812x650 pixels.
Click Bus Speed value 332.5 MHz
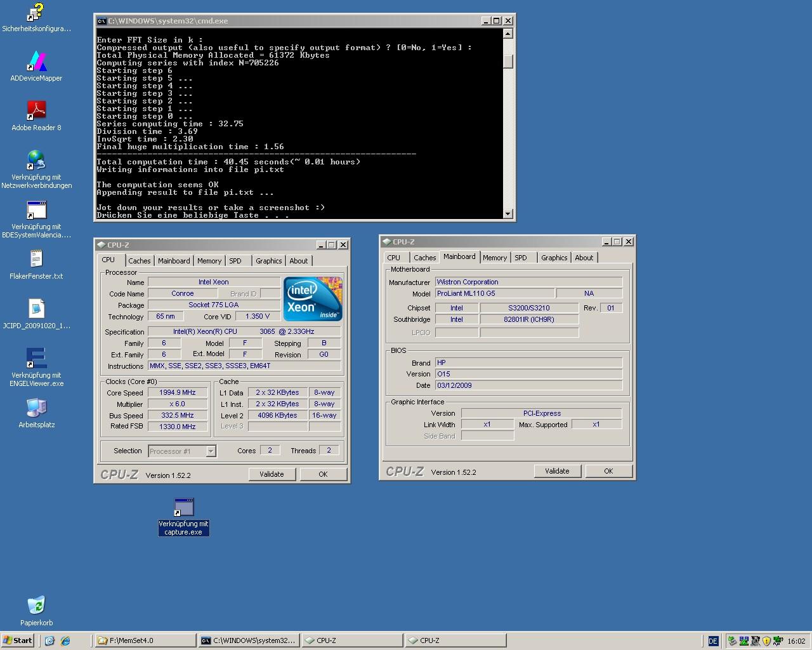click(178, 415)
